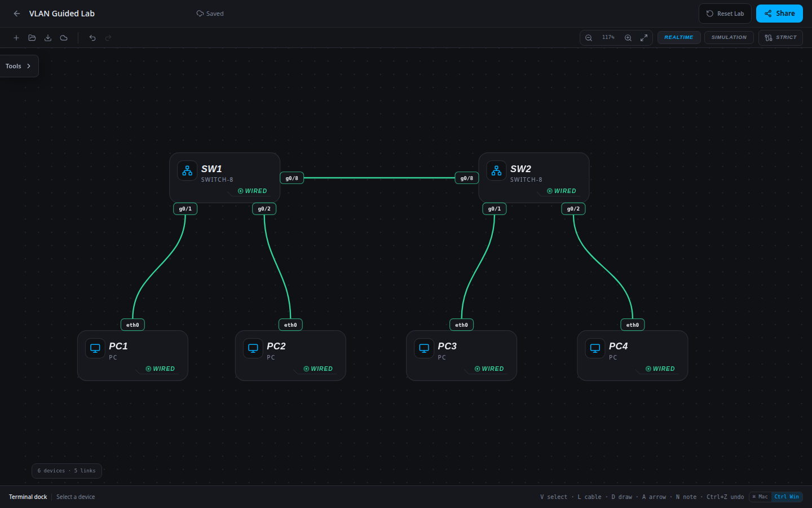Click the PC1 device name
This screenshot has width=812, height=508.
(118, 346)
